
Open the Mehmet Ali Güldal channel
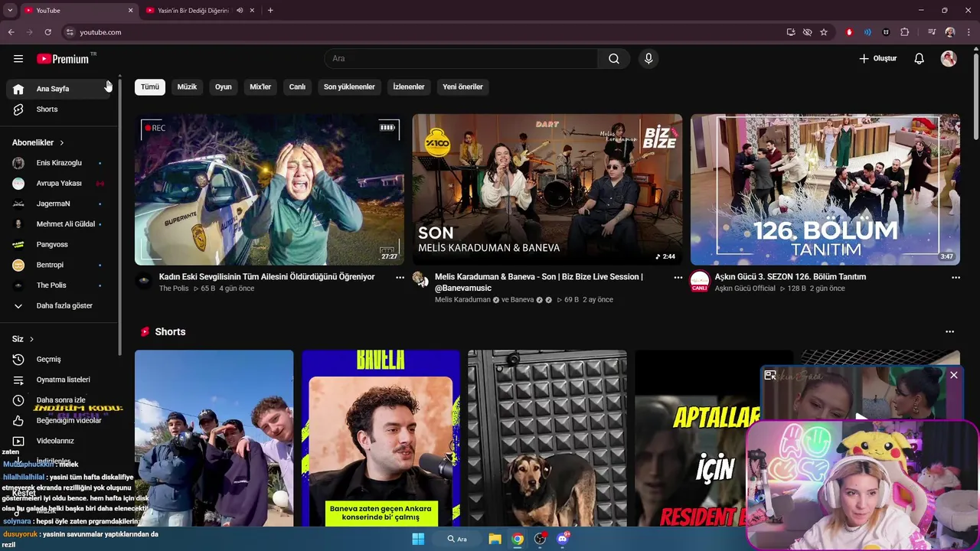click(59, 224)
